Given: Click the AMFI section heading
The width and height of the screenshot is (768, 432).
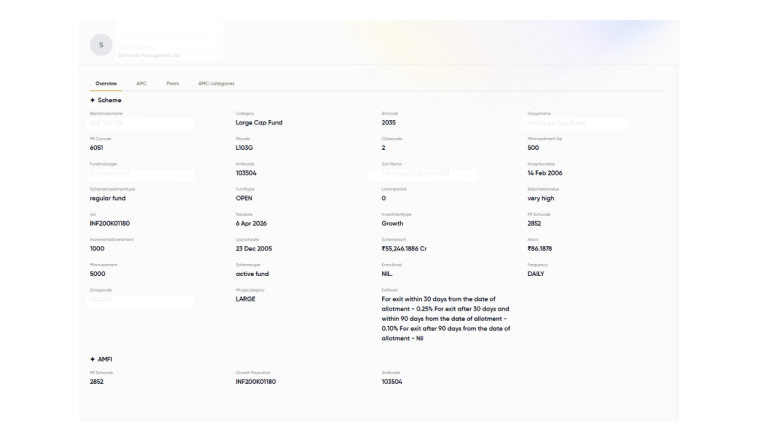Looking at the screenshot, I should click(105, 359).
